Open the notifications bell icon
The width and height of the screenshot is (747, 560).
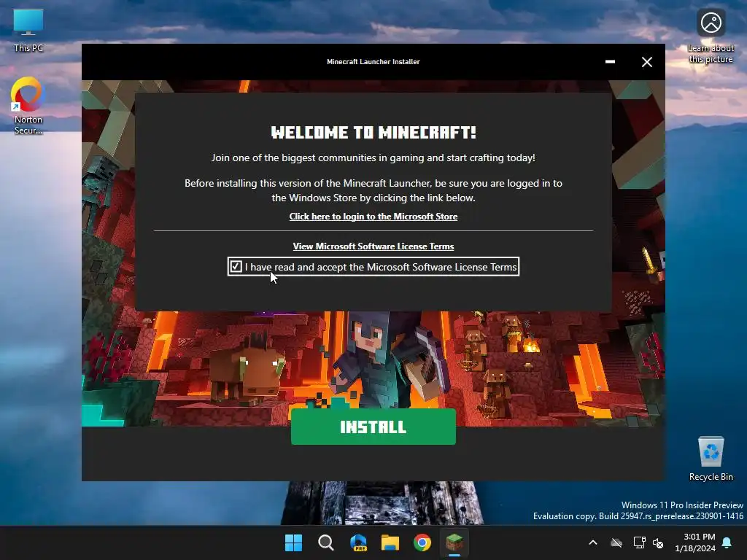tap(727, 542)
